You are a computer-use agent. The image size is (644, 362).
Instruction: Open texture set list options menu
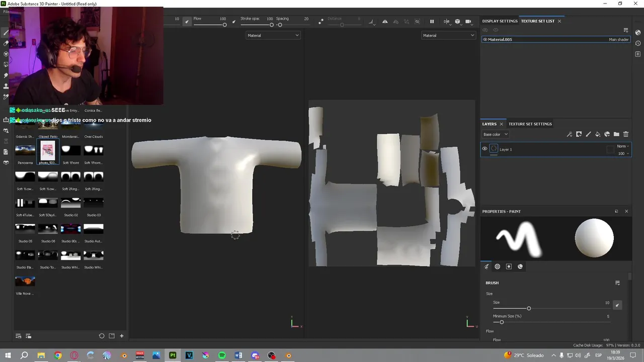(626, 30)
